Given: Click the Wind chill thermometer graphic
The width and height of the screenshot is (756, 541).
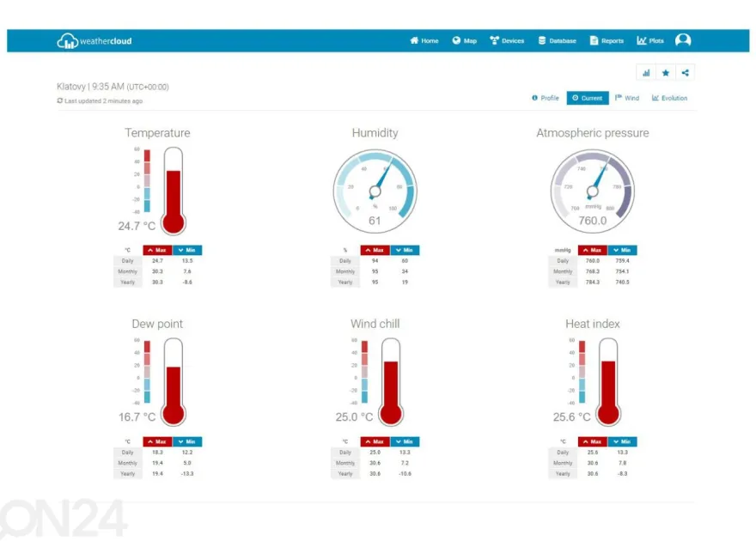Looking at the screenshot, I should click(x=391, y=382).
